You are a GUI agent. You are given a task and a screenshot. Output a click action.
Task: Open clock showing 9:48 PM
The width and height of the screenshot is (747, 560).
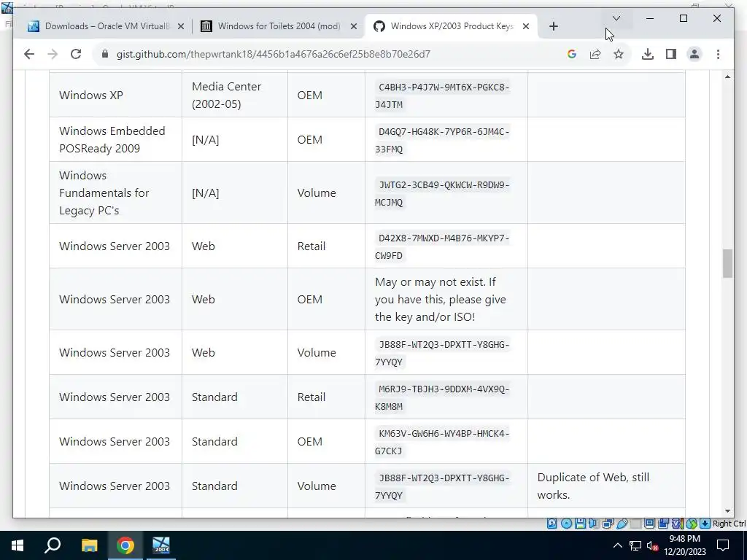click(684, 545)
